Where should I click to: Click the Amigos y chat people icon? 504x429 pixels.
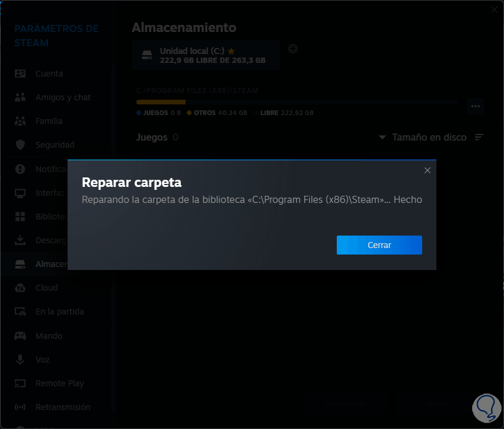pos(20,97)
